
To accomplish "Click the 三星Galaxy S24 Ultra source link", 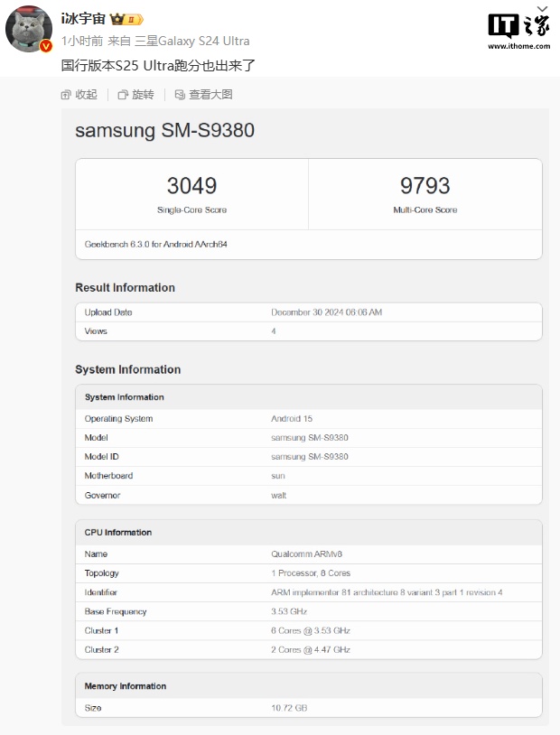I will click(x=191, y=42).
